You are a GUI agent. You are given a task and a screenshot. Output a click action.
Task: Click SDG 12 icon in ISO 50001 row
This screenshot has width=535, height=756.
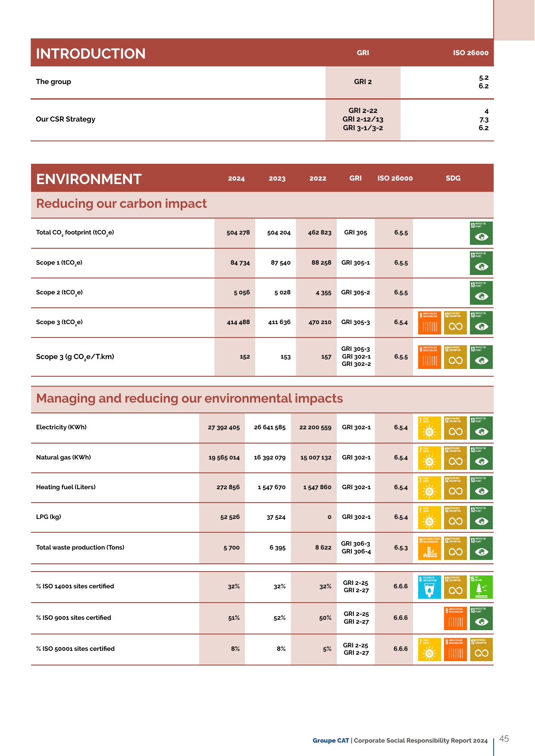point(481,650)
